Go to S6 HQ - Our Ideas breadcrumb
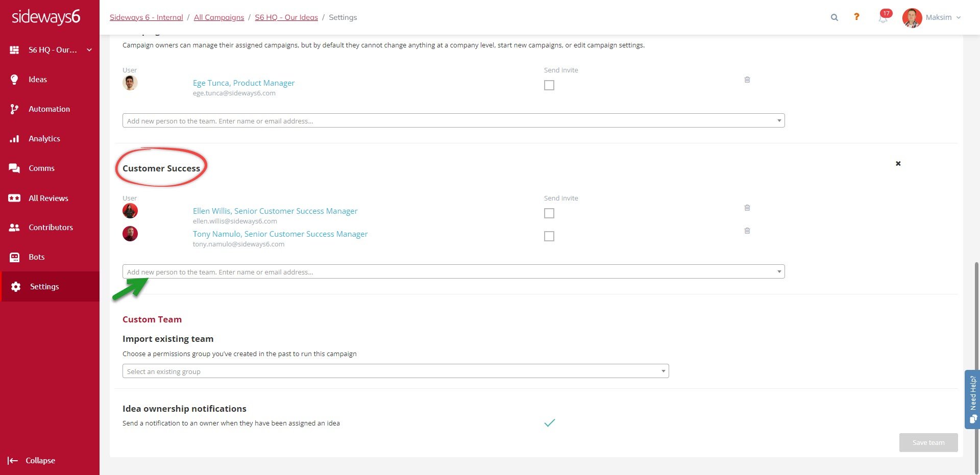The width and height of the screenshot is (980, 475). coord(286,17)
